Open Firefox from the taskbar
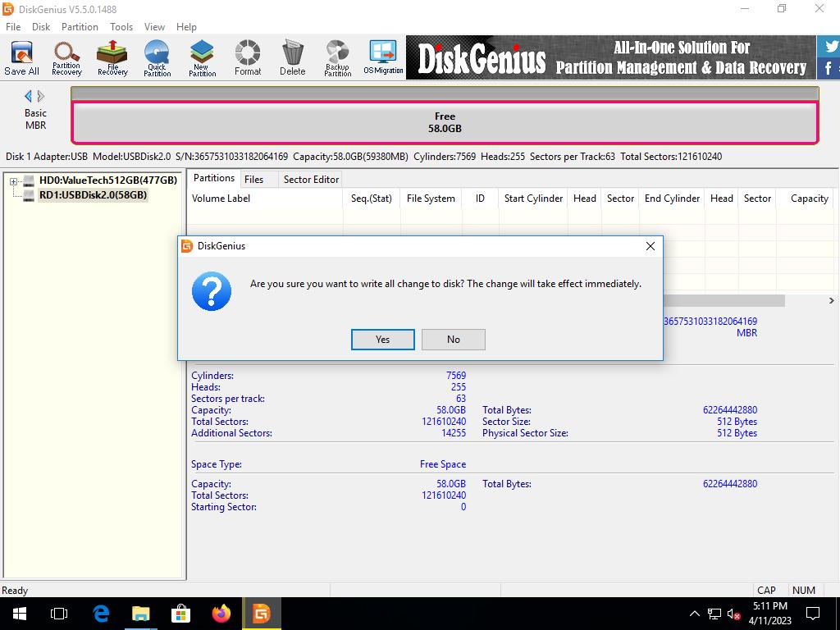 pyautogui.click(x=221, y=614)
